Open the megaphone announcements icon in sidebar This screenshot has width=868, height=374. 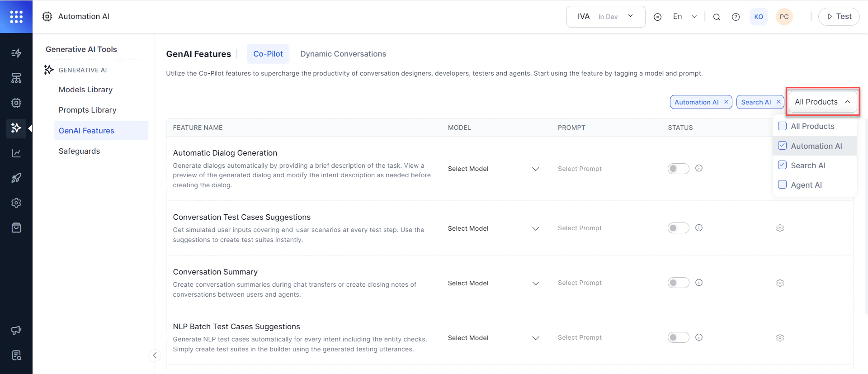(x=16, y=330)
